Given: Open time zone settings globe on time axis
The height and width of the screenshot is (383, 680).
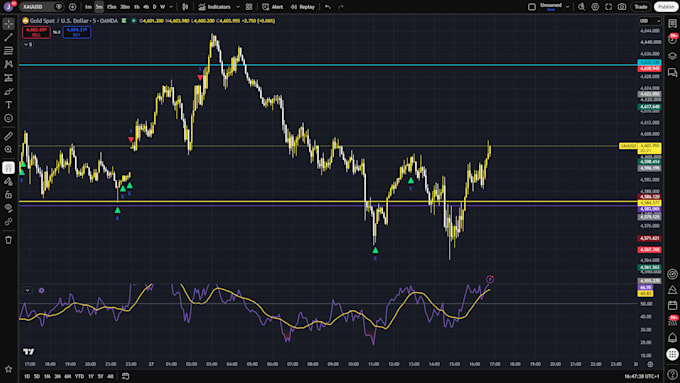Looking at the screenshot, I should click(x=650, y=364).
